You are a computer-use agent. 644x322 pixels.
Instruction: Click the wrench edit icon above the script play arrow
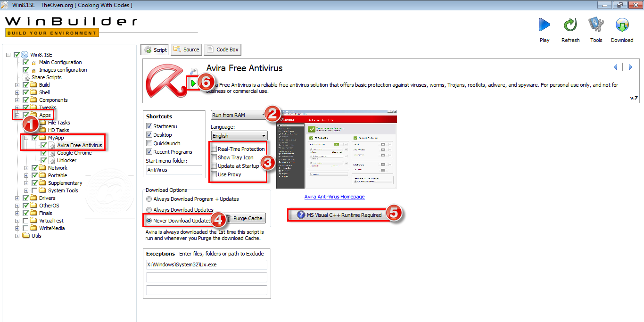(x=193, y=72)
